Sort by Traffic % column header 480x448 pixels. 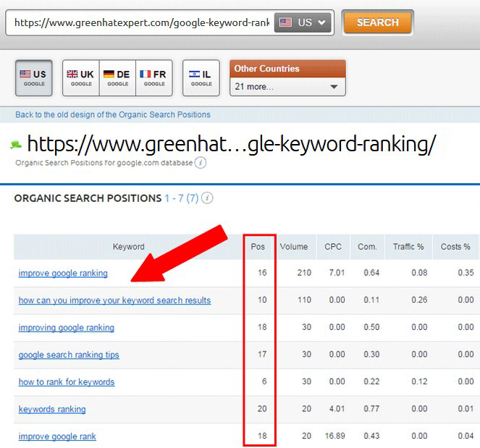point(408,247)
